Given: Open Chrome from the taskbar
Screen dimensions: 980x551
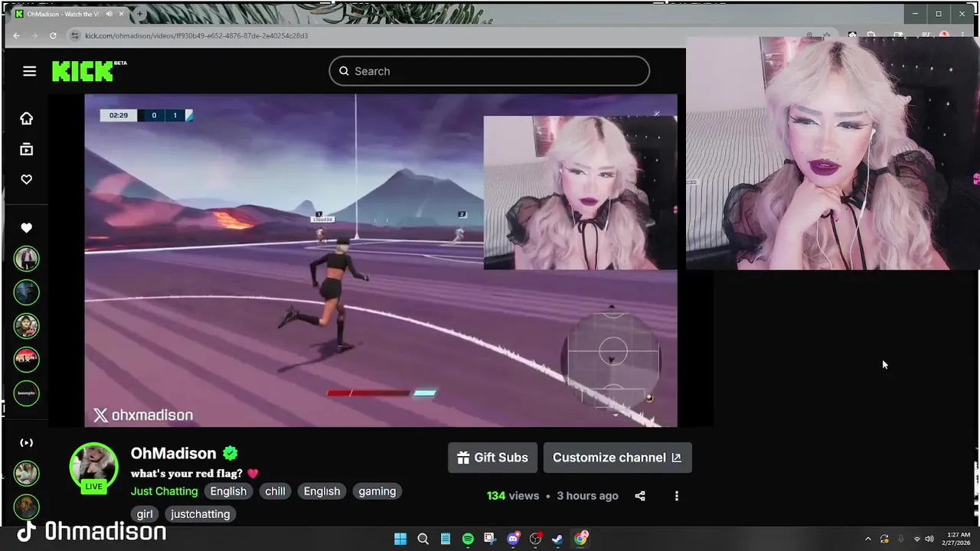Looking at the screenshot, I should point(581,539).
